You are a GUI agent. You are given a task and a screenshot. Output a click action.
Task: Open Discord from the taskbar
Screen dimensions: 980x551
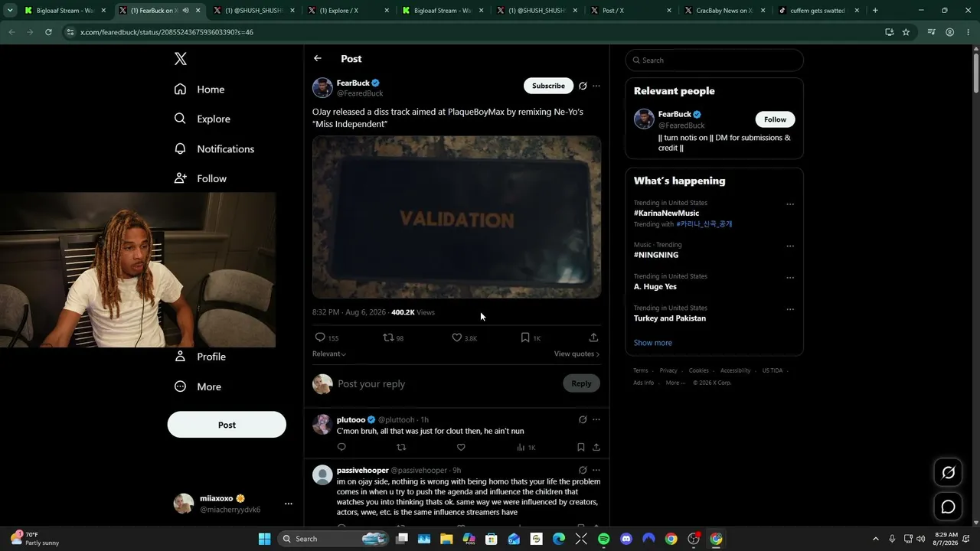coord(626,539)
